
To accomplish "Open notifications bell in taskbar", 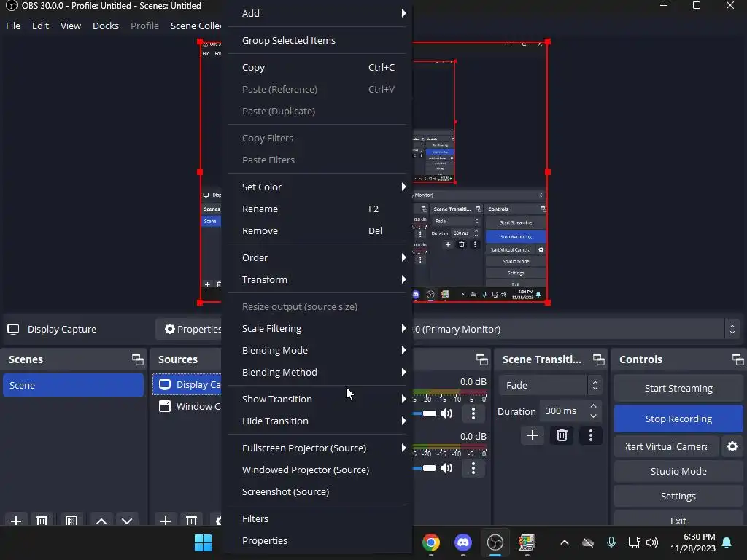I will tap(727, 542).
